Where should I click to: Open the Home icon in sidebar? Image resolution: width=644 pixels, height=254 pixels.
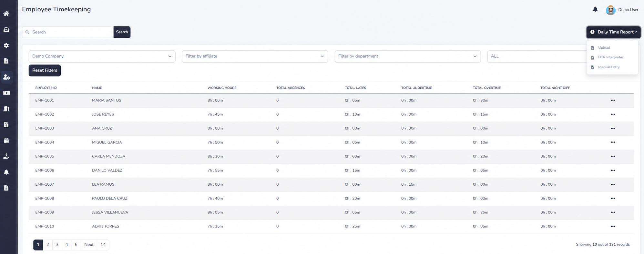click(x=6, y=14)
